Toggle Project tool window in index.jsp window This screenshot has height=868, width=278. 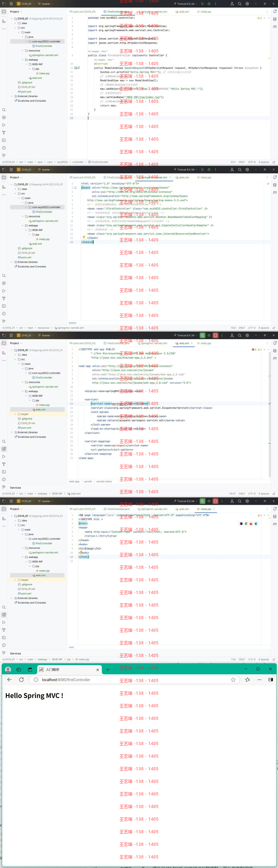click(4, 509)
